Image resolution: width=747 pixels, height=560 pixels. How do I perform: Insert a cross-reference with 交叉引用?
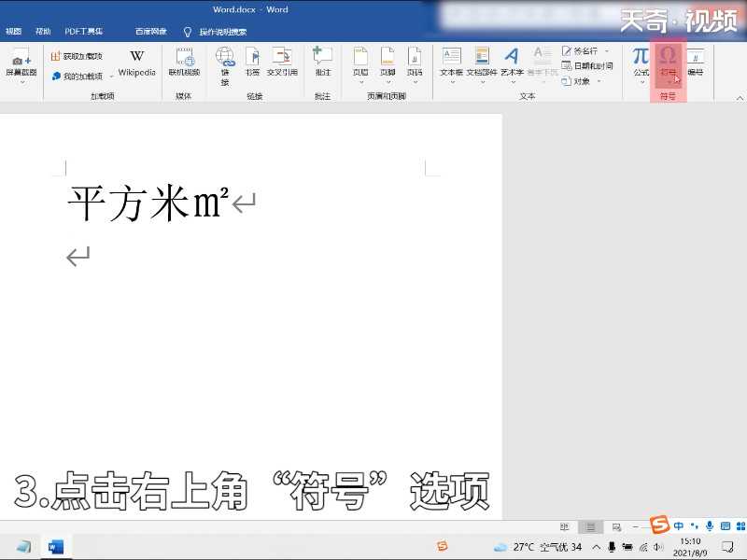pos(283,61)
